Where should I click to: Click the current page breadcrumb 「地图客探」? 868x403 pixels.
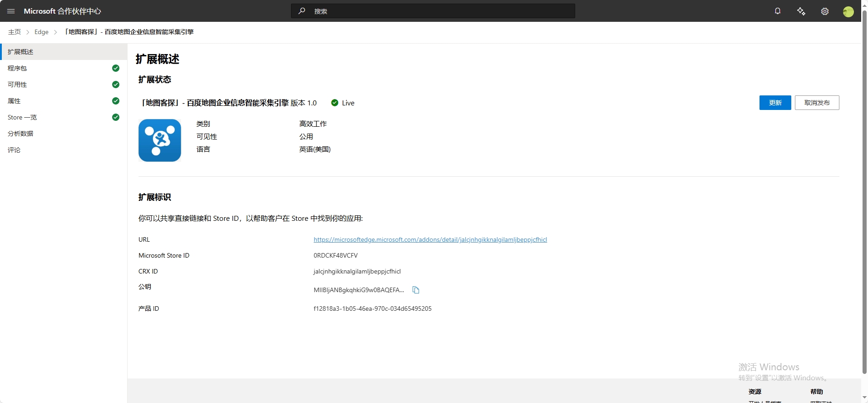pyautogui.click(x=129, y=32)
